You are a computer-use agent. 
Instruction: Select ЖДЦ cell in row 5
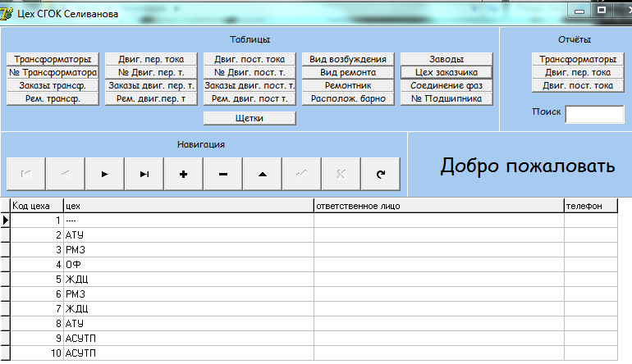coord(189,280)
